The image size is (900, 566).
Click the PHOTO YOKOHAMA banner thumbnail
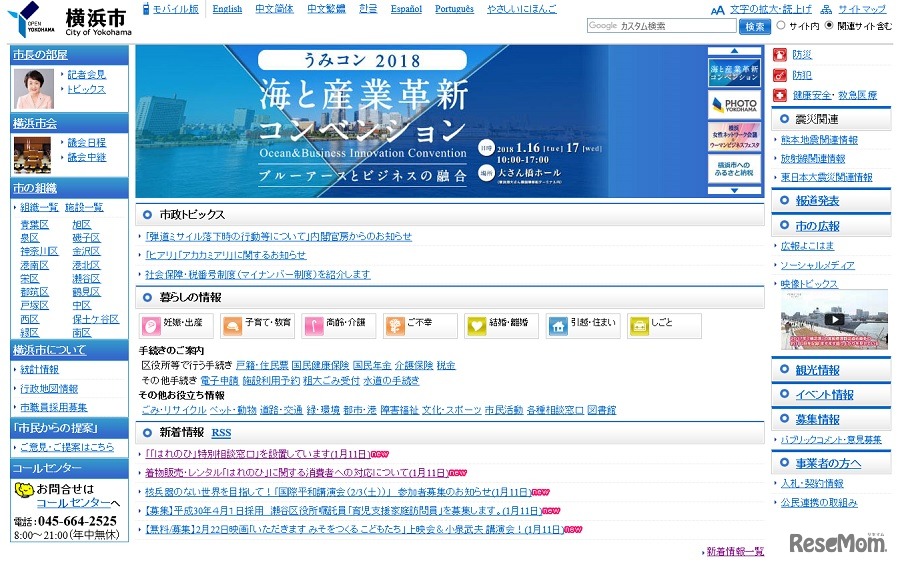coord(734,104)
